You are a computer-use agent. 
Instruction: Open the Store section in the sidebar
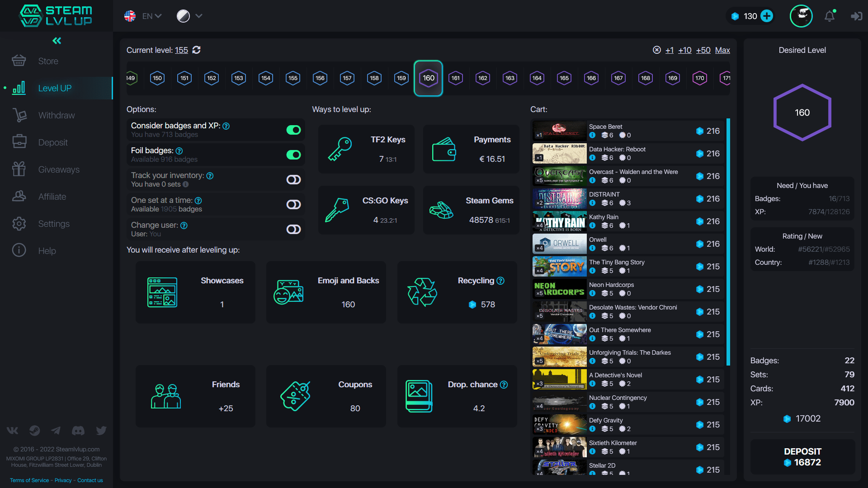click(x=48, y=61)
